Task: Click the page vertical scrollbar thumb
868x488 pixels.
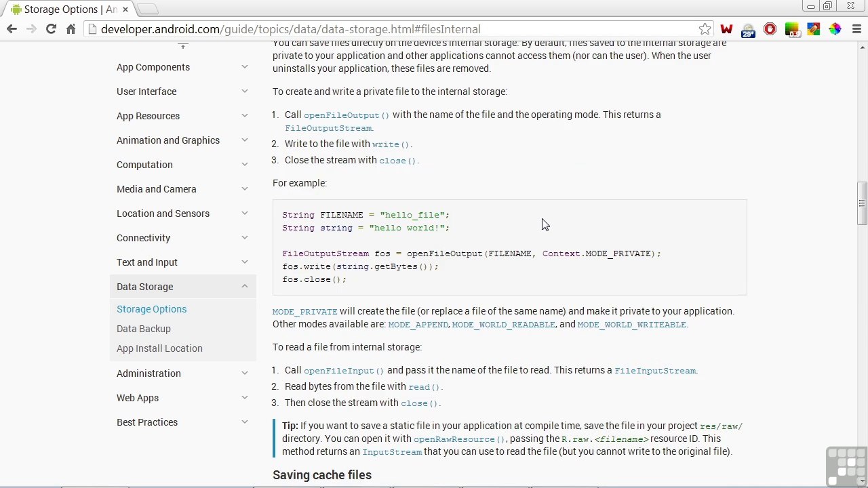Action: tap(862, 203)
